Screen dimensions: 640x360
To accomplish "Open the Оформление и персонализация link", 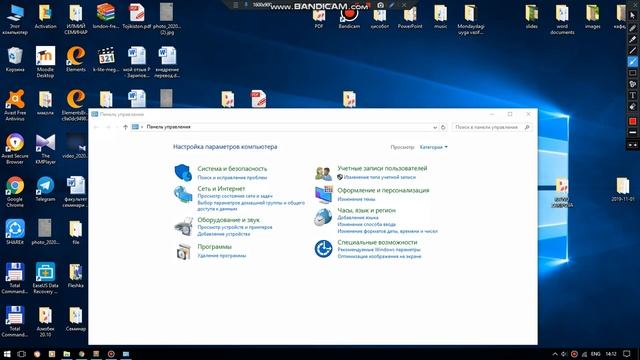I will 383,190.
